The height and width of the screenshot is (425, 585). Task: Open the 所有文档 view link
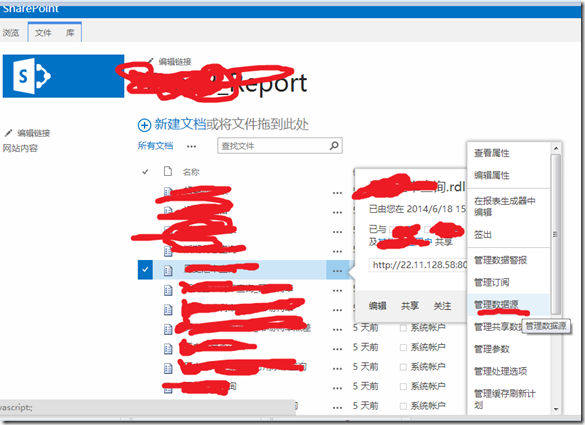tap(155, 146)
